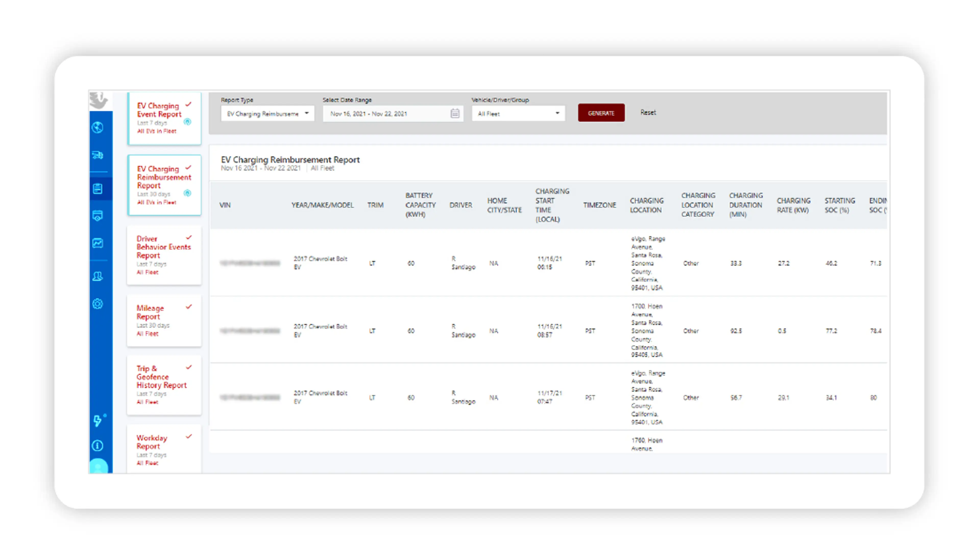Open the info circle icon in sidebar

(98, 445)
